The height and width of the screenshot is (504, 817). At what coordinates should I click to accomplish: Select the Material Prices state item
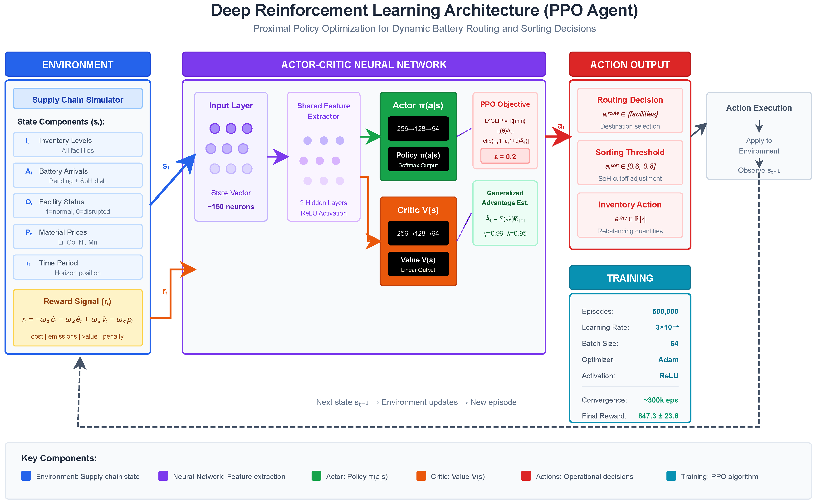click(78, 237)
